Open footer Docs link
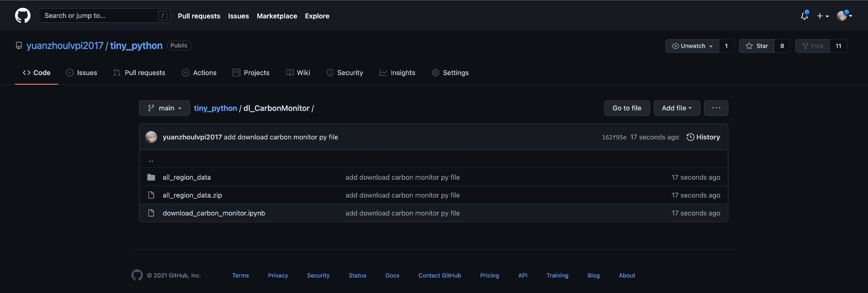 [x=392, y=276]
